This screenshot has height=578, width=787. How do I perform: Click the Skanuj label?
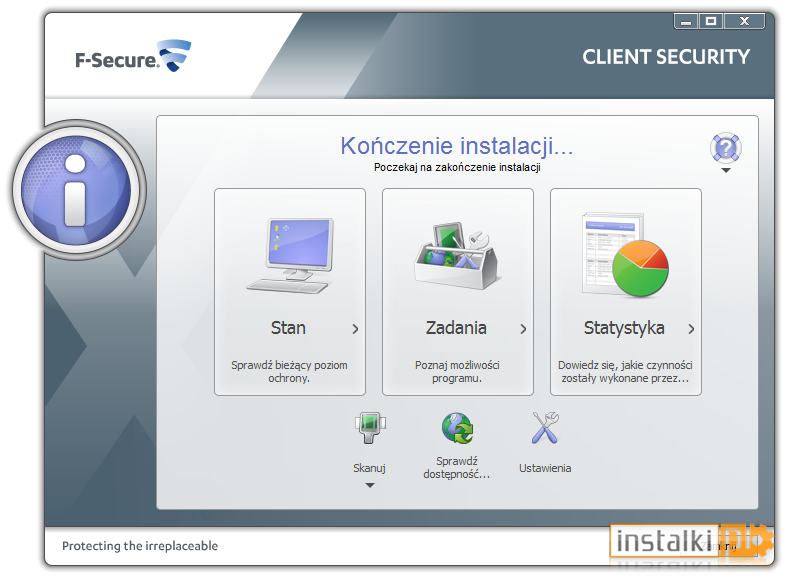(x=369, y=468)
